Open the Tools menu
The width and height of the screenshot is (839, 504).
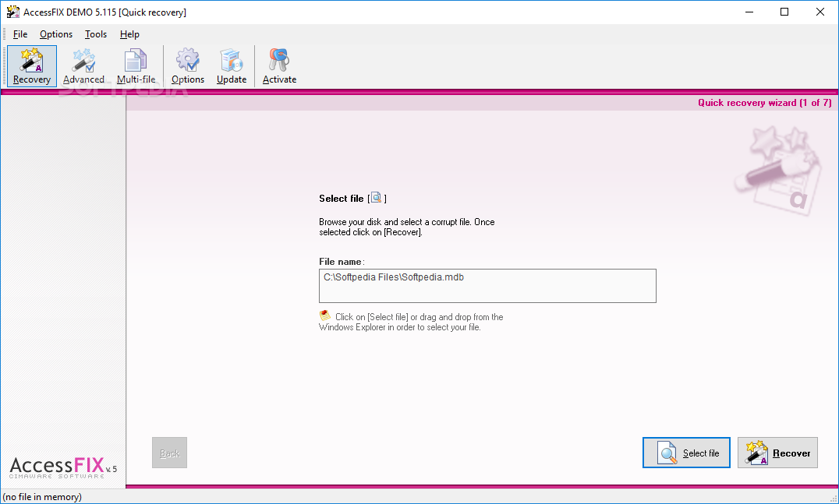coord(96,34)
